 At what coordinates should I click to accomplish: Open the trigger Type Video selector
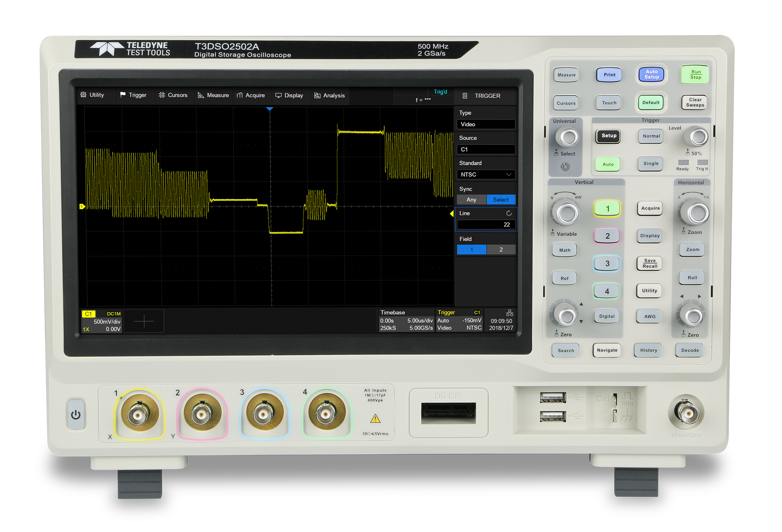486,124
